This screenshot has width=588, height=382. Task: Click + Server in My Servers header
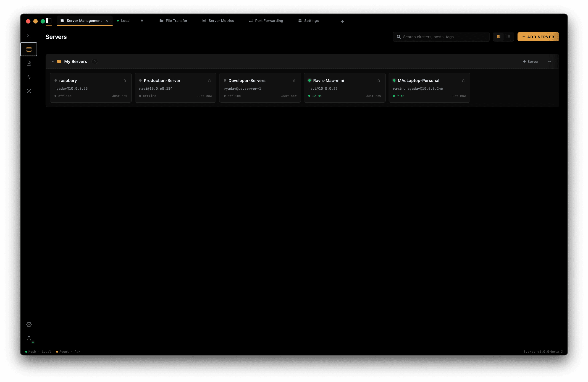[530, 61]
